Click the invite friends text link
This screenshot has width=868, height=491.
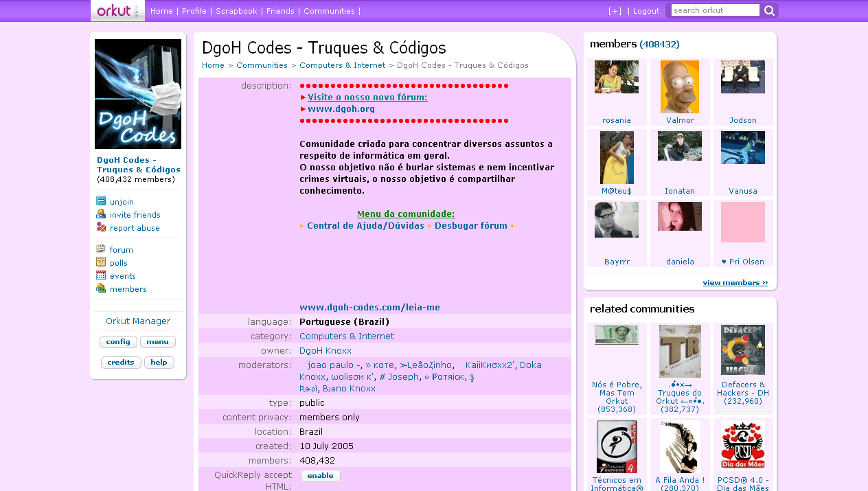pos(135,215)
